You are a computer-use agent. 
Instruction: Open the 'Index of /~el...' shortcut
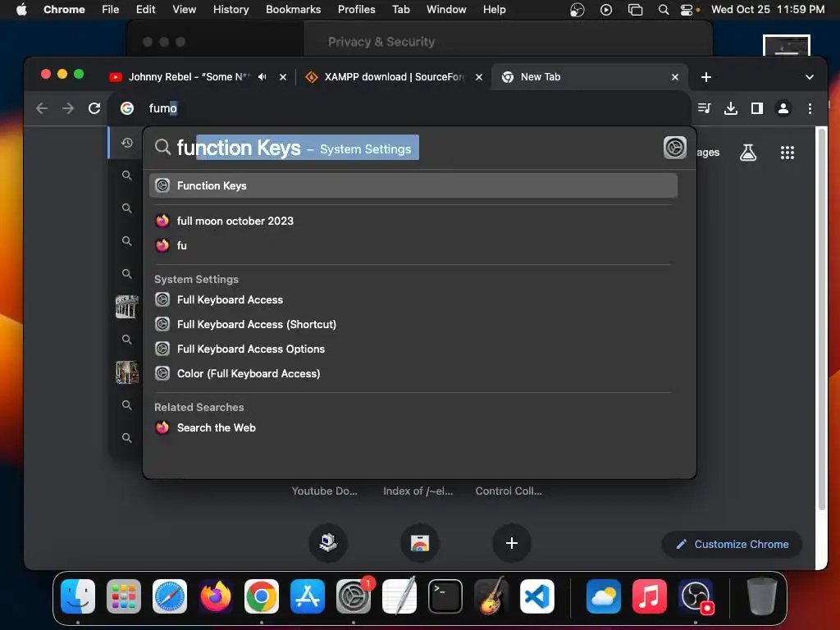point(418,491)
